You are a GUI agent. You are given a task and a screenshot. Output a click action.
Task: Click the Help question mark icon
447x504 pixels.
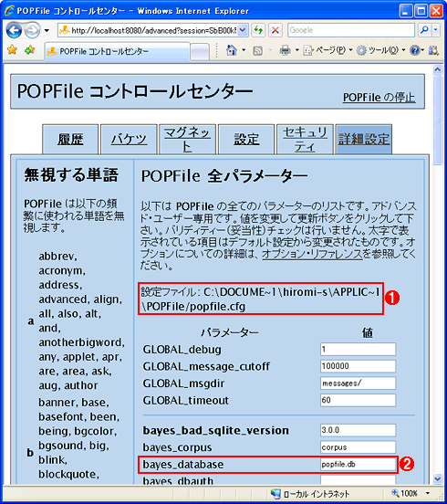click(x=415, y=50)
